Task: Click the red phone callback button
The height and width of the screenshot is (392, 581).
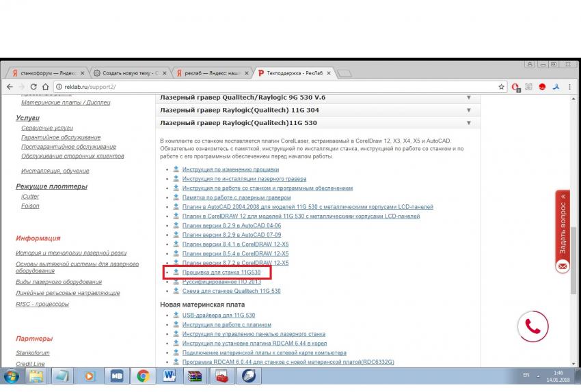Action: point(532,327)
